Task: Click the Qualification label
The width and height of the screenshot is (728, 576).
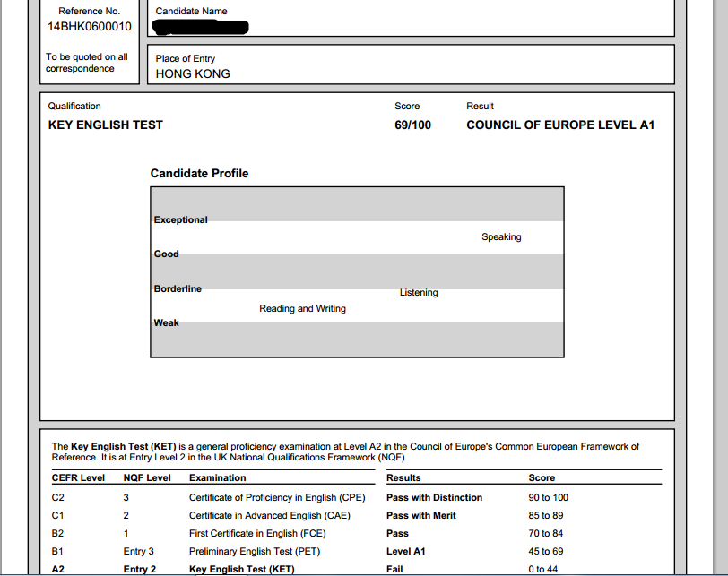Action: click(x=74, y=107)
